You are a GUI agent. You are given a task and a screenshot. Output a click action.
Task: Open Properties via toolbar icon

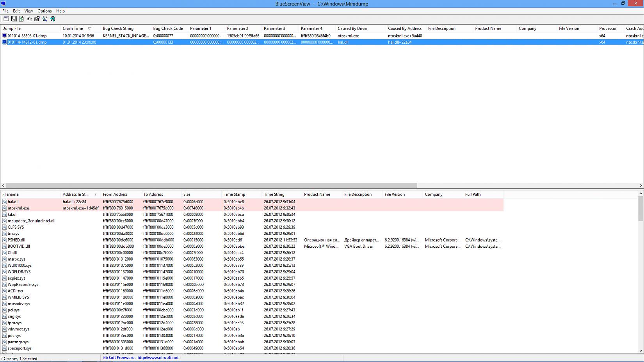37,19
